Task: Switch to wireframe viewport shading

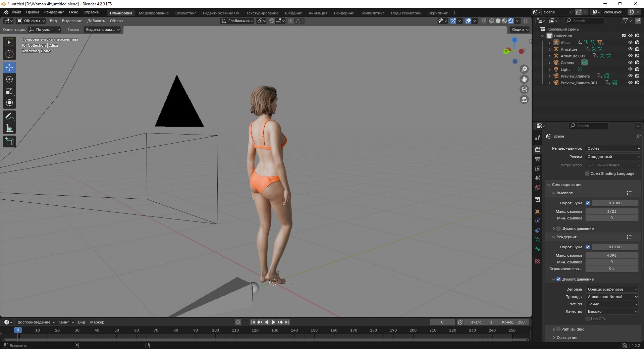Action: pos(492,21)
